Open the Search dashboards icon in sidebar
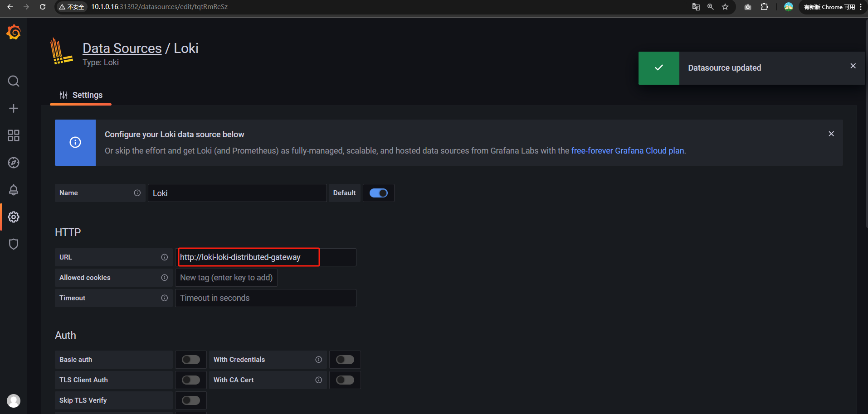The width and height of the screenshot is (868, 414). [x=14, y=81]
